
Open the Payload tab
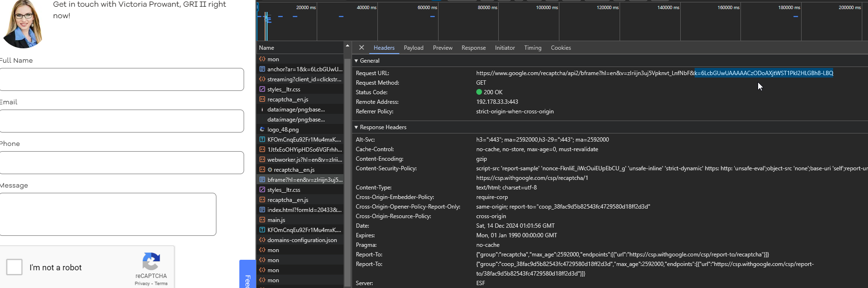coord(414,48)
